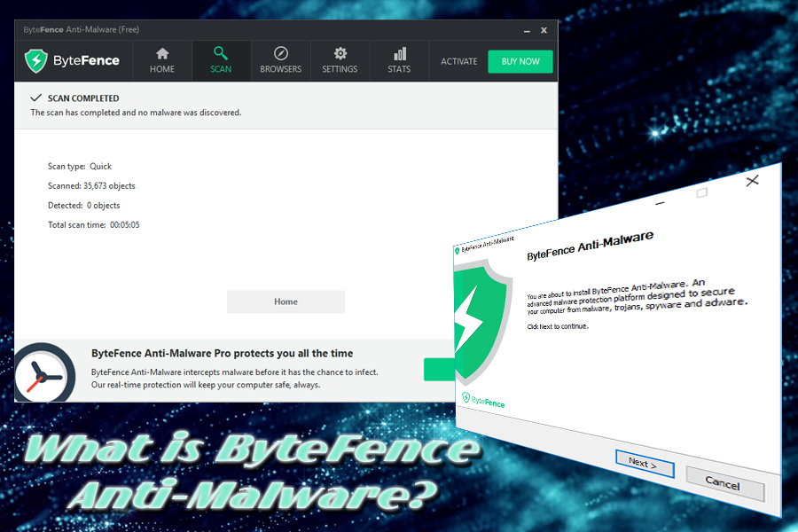
Task: Close the ByteFence installer dialog
Action: [752, 181]
